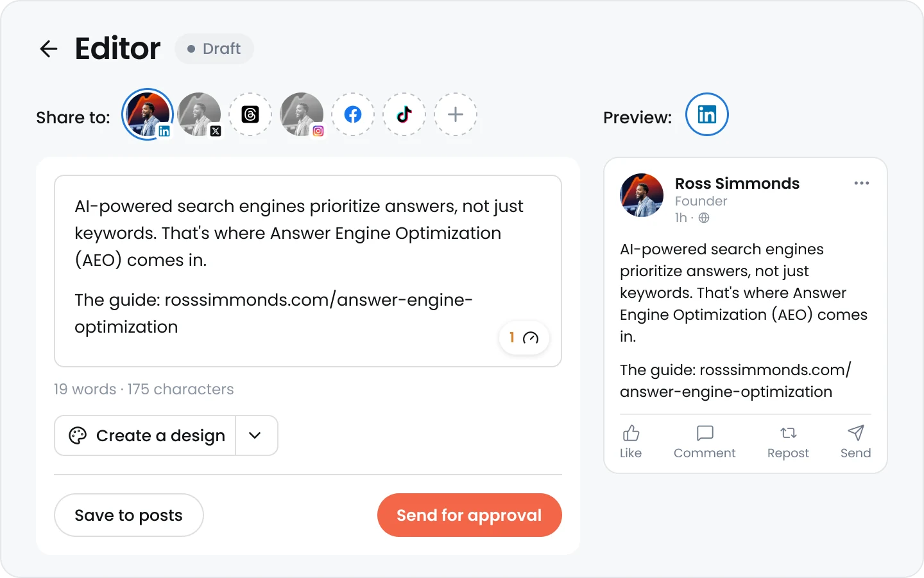Image resolution: width=924 pixels, height=578 pixels.
Task: Click Save to posts
Action: pos(129,515)
